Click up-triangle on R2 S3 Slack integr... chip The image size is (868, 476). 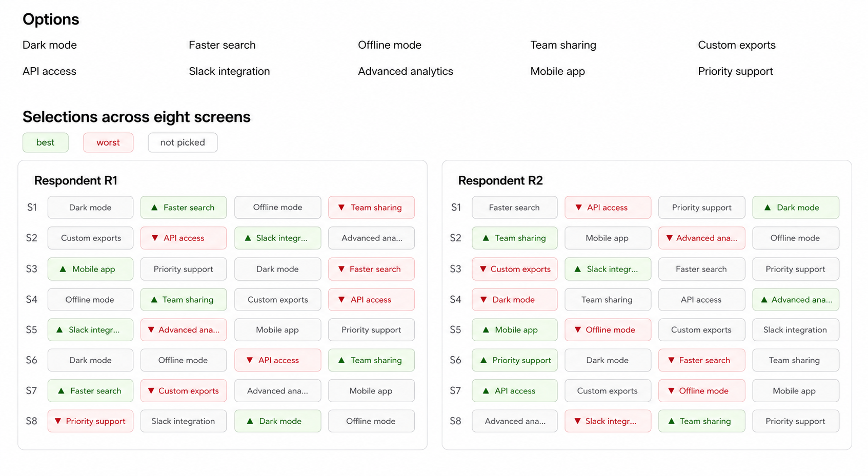578,269
